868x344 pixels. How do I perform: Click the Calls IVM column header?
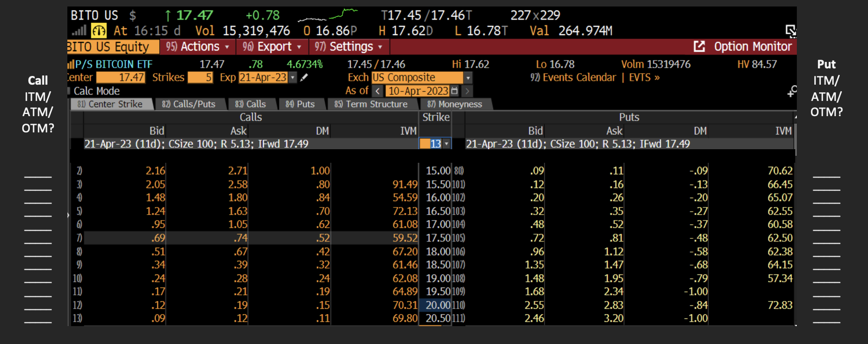(x=408, y=131)
